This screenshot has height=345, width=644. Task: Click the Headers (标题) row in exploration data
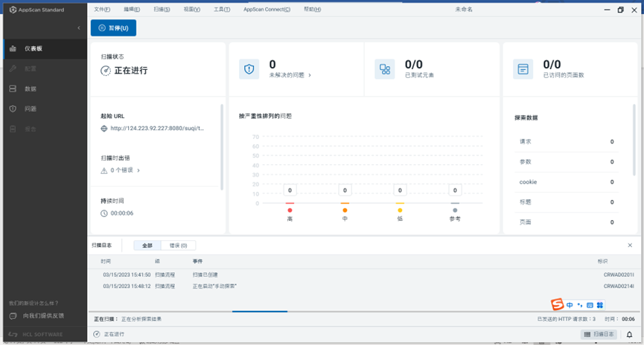567,201
